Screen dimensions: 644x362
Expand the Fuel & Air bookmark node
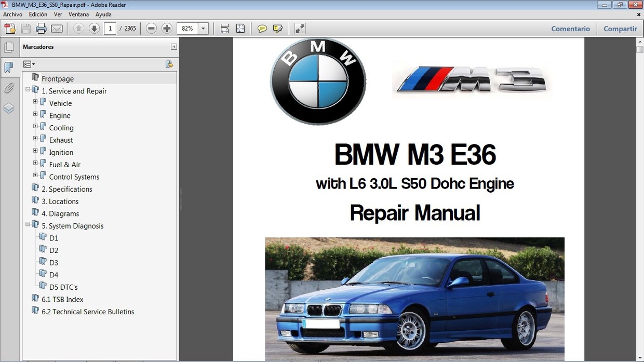(x=35, y=163)
